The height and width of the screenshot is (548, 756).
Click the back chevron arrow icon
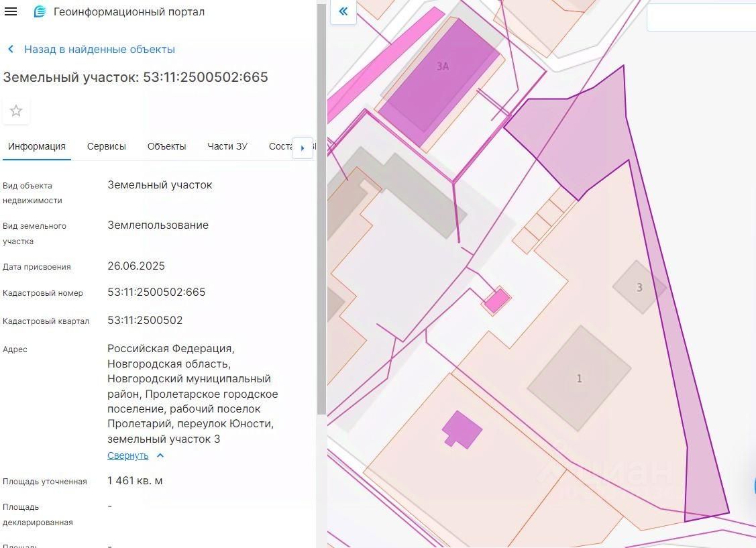(11, 49)
